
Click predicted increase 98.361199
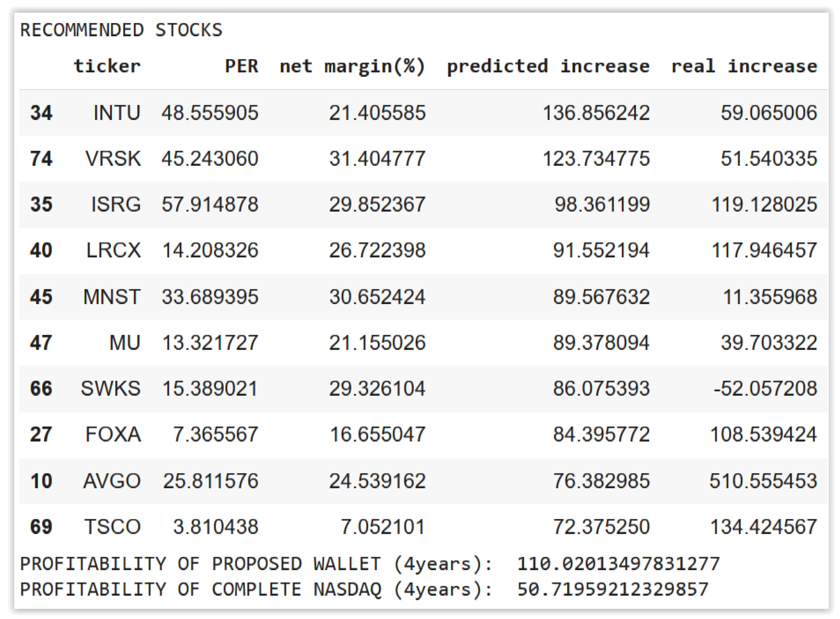point(602,205)
